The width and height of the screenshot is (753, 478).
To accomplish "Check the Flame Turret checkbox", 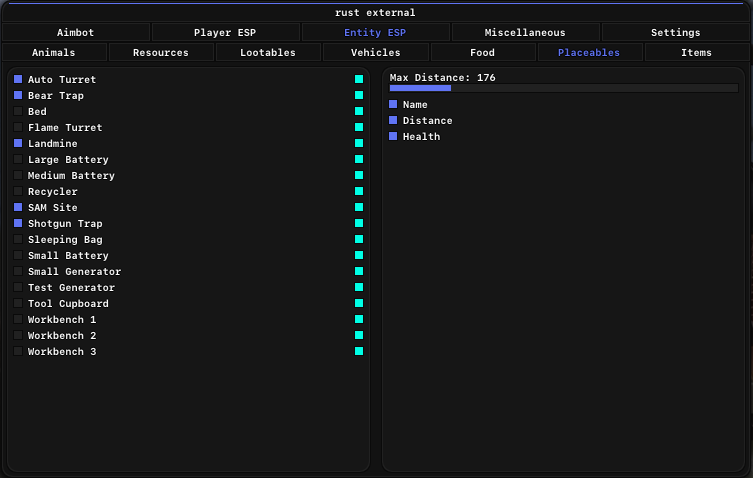I will click(x=18, y=127).
